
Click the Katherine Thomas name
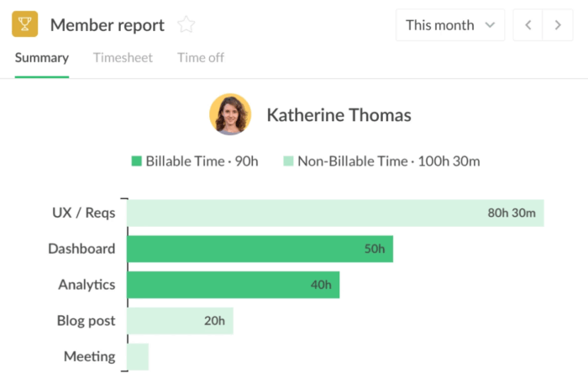[339, 115]
